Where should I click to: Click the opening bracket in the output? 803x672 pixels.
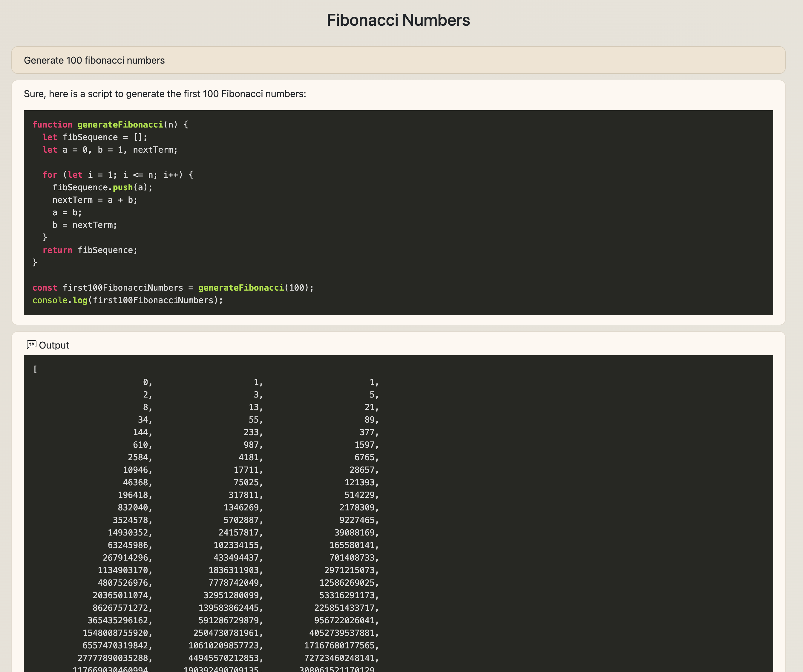click(x=35, y=369)
